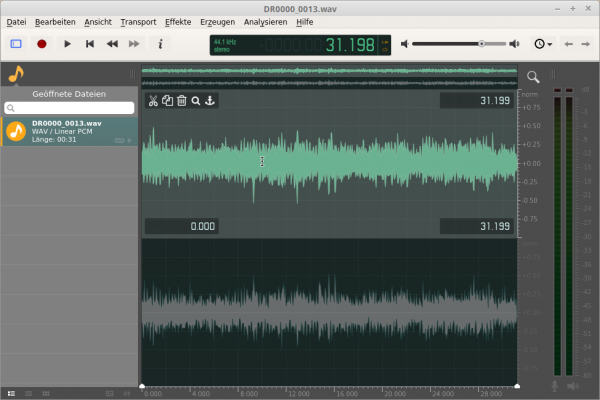Image resolution: width=600 pixels, height=400 pixels.
Task: Click the upper channel waveform
Action: click(329, 165)
